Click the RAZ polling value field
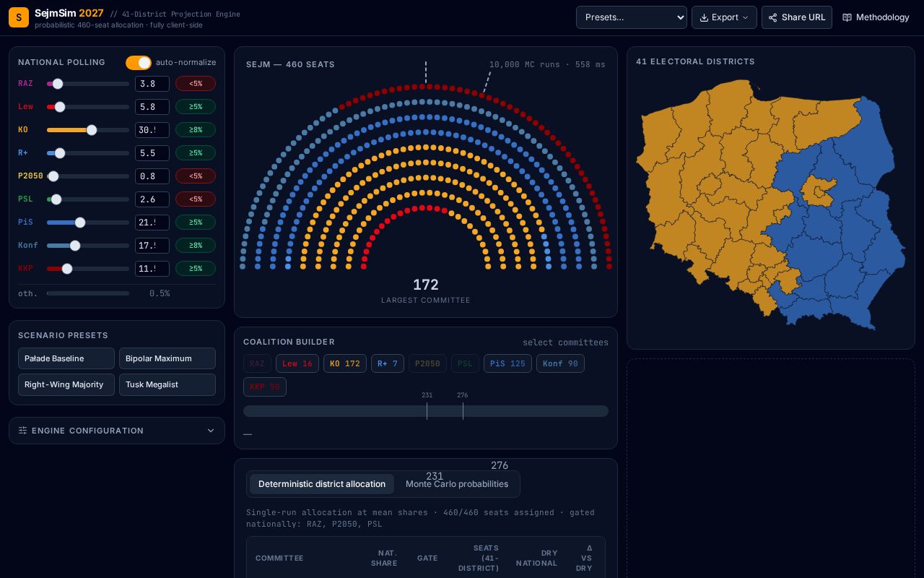Screen dimensions: 924x578 coord(152,84)
